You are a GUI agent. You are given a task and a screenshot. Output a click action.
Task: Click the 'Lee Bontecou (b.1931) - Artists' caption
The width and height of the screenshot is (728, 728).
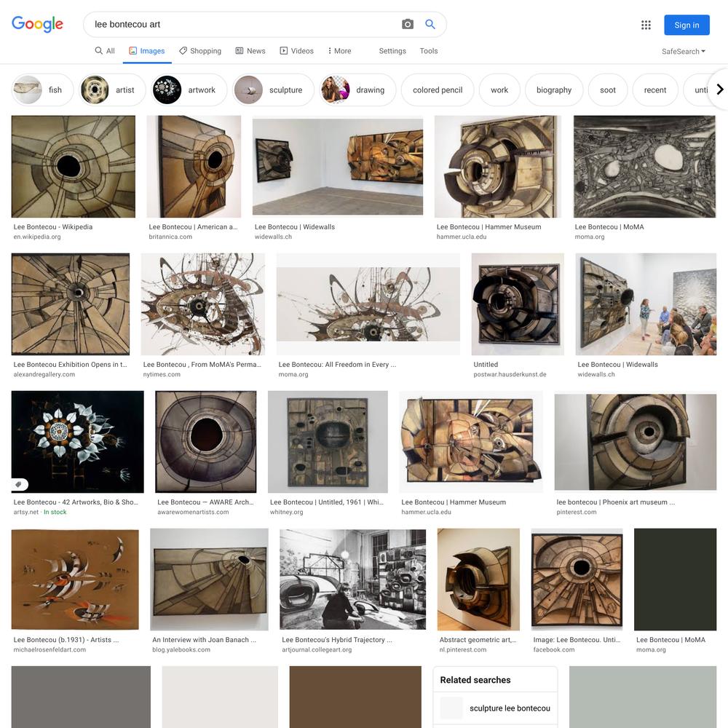66,639
